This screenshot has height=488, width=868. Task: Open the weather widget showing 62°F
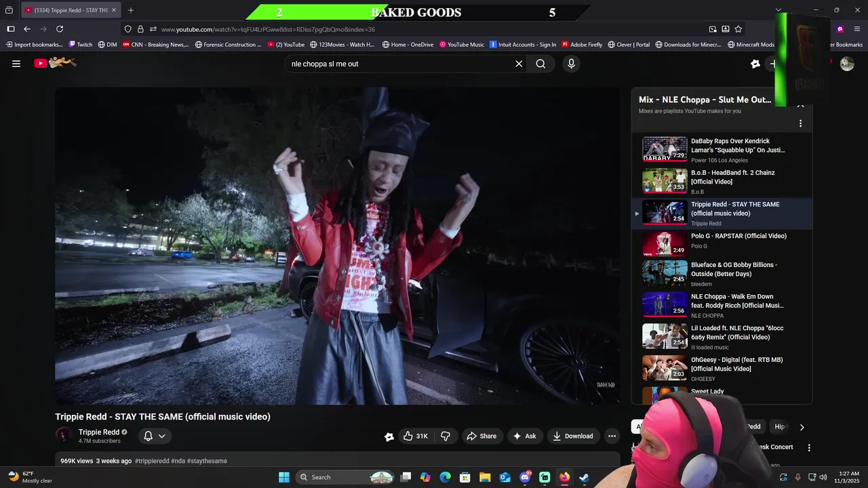[28, 477]
